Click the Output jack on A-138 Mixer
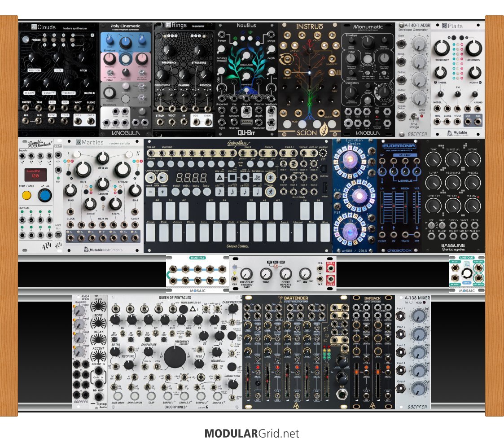This screenshot has height=443, width=504. [x=401, y=388]
